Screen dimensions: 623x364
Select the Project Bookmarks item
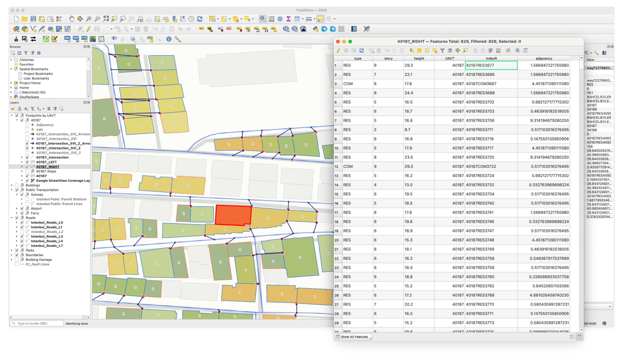pos(38,74)
